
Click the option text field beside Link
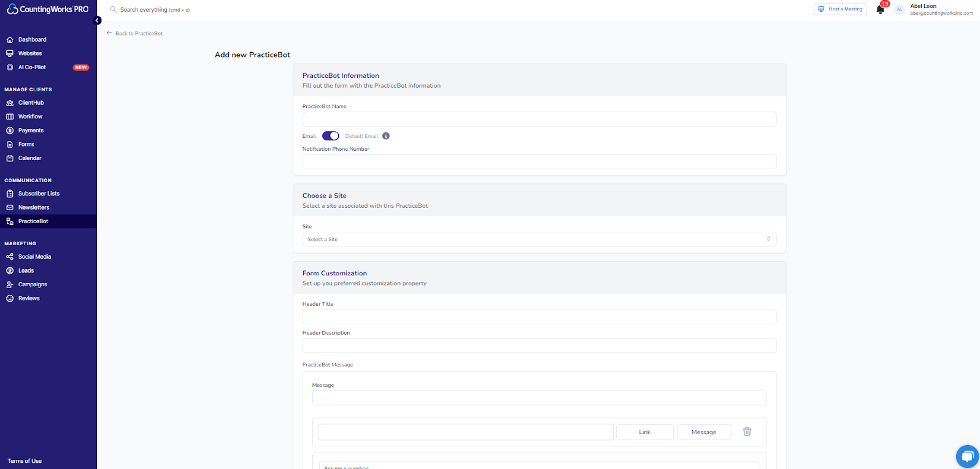pyautogui.click(x=466, y=432)
